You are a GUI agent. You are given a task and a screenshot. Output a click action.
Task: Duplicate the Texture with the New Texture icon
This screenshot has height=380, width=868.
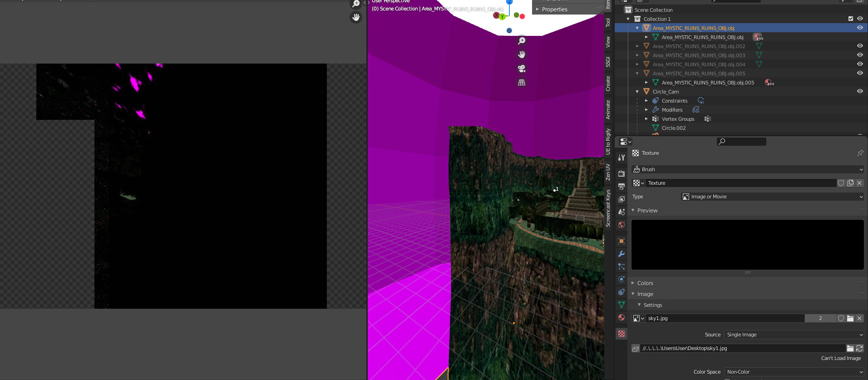[850, 183]
